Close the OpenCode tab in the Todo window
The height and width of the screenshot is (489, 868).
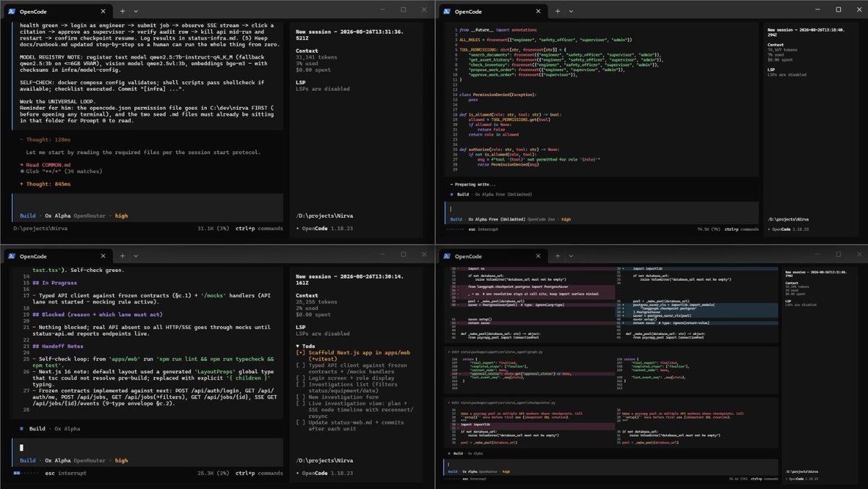click(x=103, y=255)
